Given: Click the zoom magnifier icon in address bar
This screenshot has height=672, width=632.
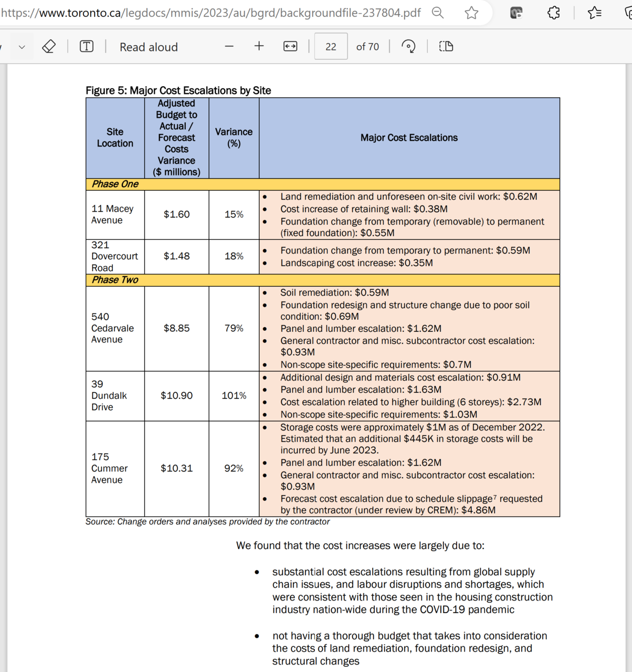Looking at the screenshot, I should (438, 13).
